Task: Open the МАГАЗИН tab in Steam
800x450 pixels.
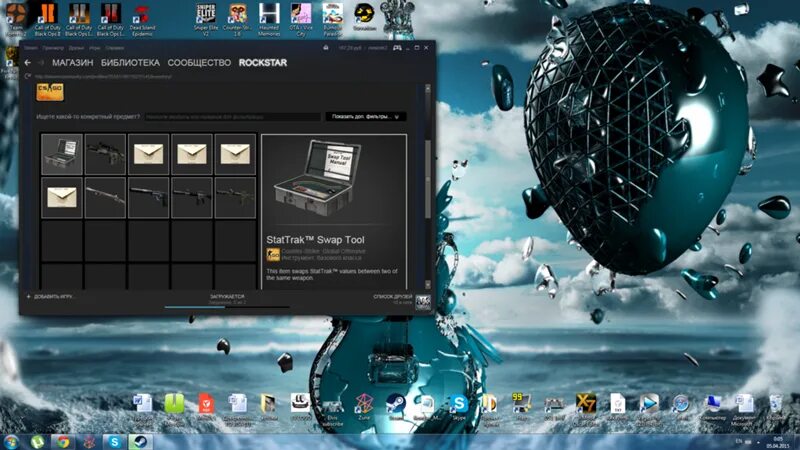Action: (72, 63)
